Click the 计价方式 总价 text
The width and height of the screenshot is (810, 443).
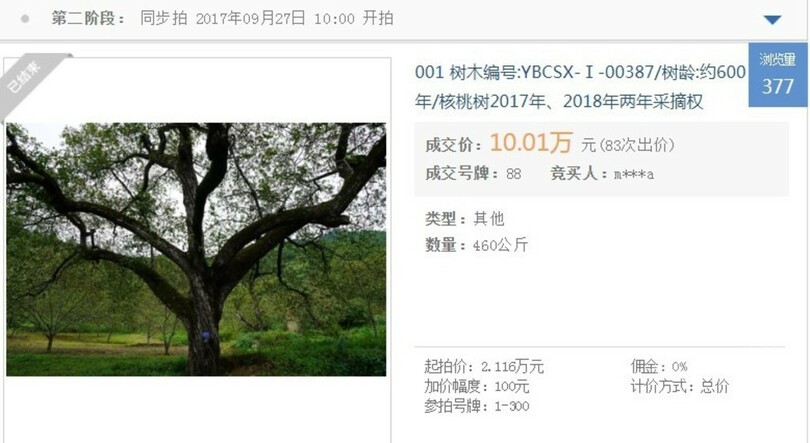pyautogui.click(x=679, y=386)
